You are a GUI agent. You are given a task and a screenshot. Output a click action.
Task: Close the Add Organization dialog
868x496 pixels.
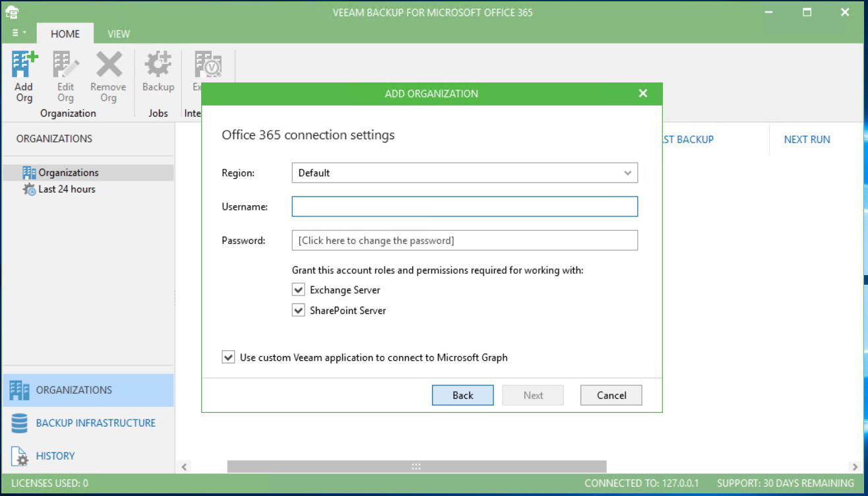[643, 94]
